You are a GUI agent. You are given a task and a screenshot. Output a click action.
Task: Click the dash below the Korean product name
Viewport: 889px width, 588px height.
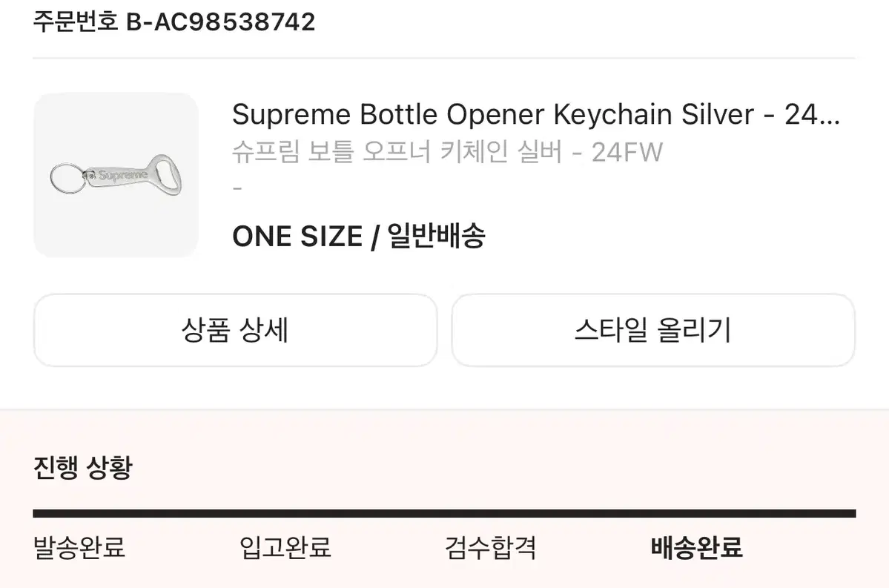[x=237, y=188]
